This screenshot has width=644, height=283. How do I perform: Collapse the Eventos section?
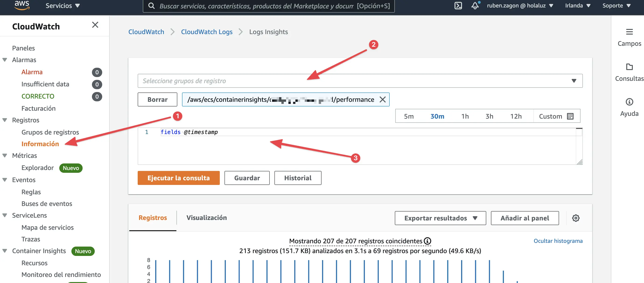(5, 180)
